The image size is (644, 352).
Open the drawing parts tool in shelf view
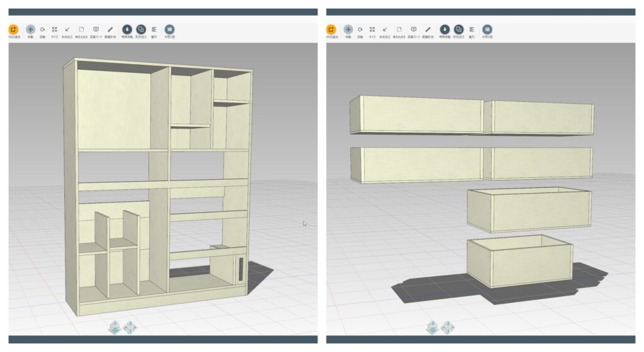[96, 30]
